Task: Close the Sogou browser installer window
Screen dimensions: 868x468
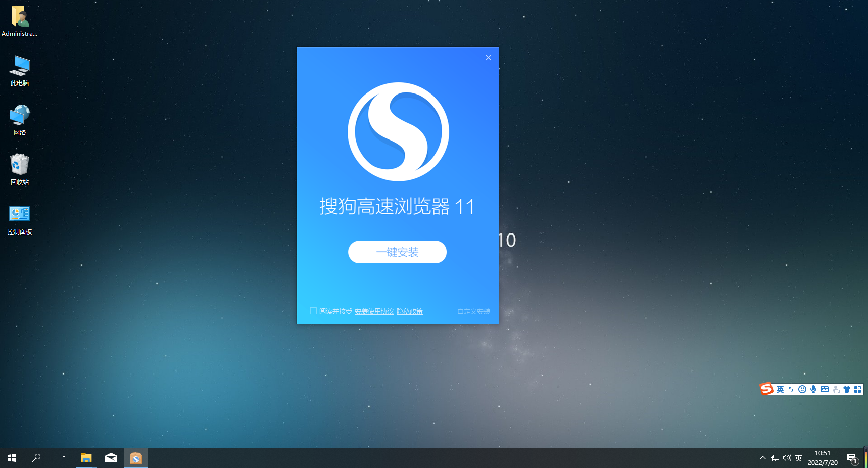Action: tap(488, 58)
